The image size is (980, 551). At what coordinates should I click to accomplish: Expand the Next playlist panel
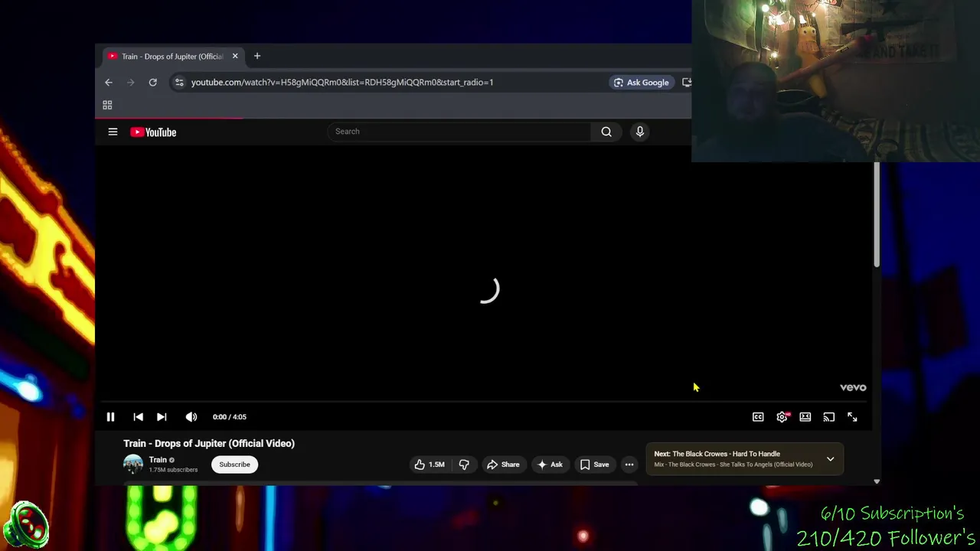[x=830, y=459]
